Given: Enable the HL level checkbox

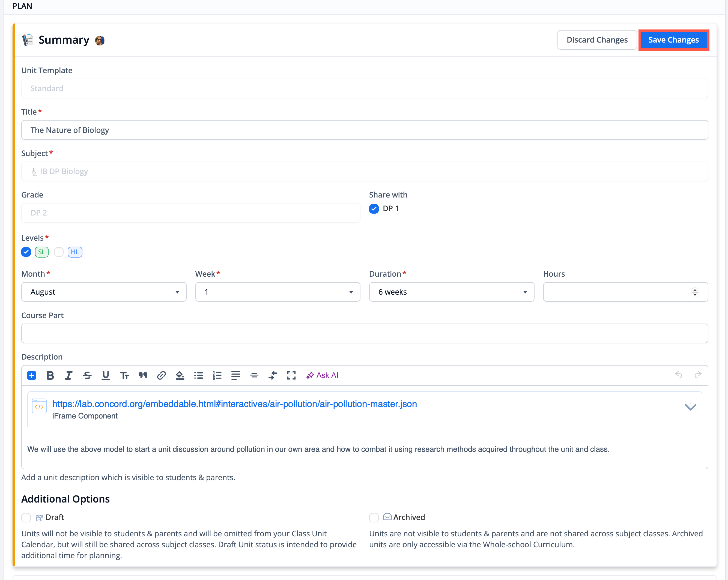Looking at the screenshot, I should (59, 252).
